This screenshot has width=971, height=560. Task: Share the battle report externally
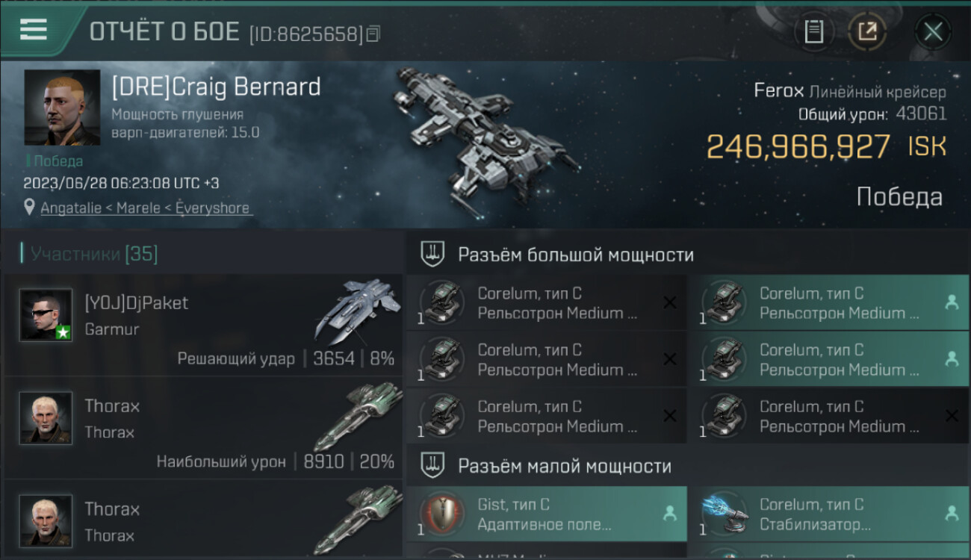[867, 31]
